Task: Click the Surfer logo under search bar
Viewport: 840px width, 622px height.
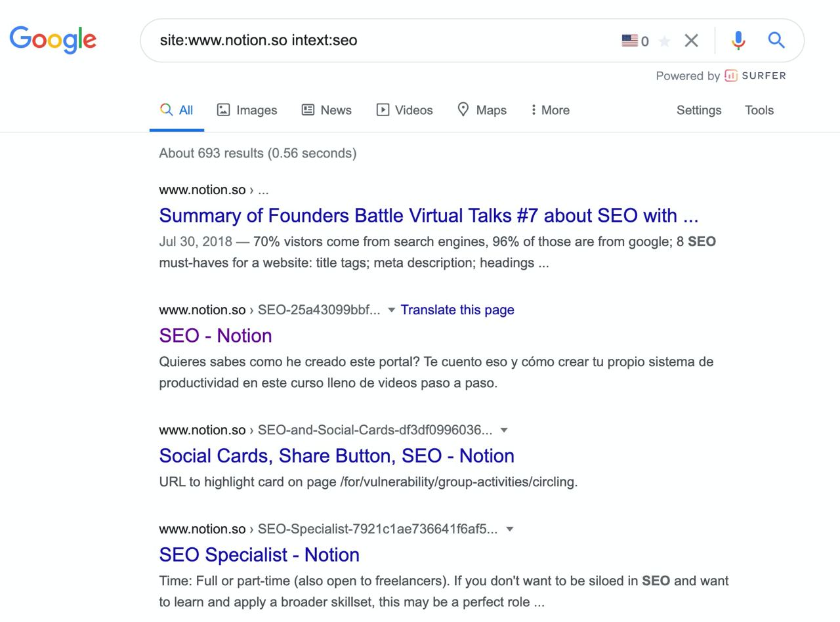Action: pyautogui.click(x=755, y=75)
